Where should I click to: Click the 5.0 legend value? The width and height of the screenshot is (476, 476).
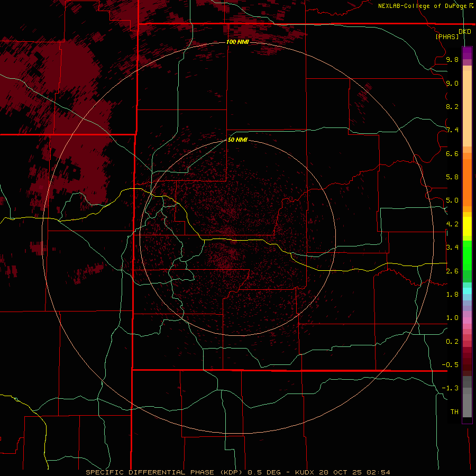coord(452,200)
